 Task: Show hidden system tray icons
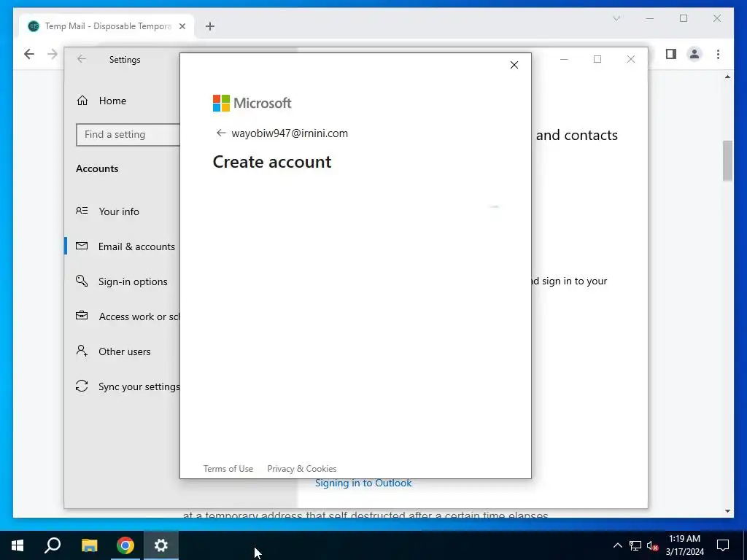point(617,545)
